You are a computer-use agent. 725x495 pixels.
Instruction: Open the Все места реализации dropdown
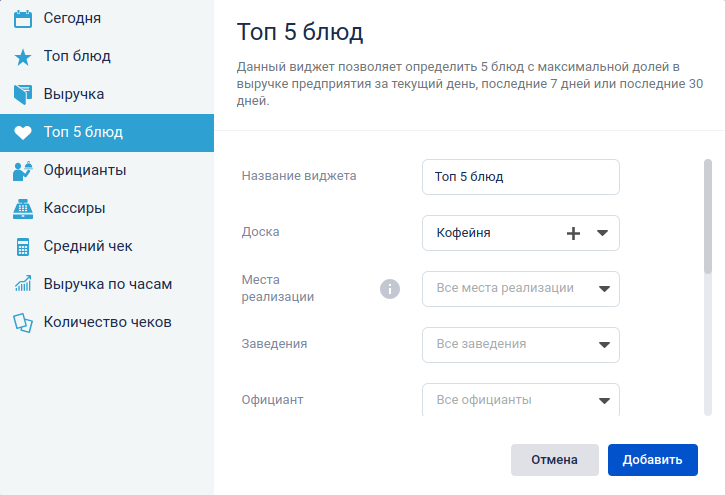521,289
